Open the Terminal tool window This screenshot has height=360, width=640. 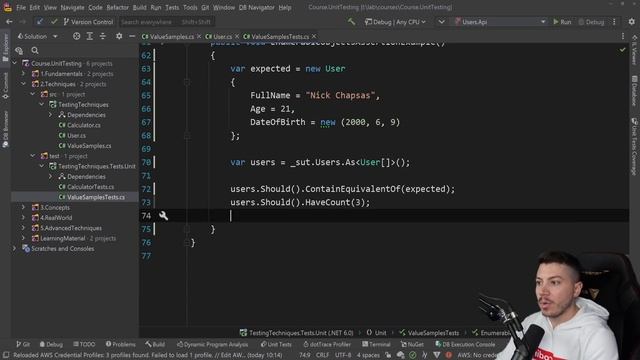pyautogui.click(x=376, y=344)
